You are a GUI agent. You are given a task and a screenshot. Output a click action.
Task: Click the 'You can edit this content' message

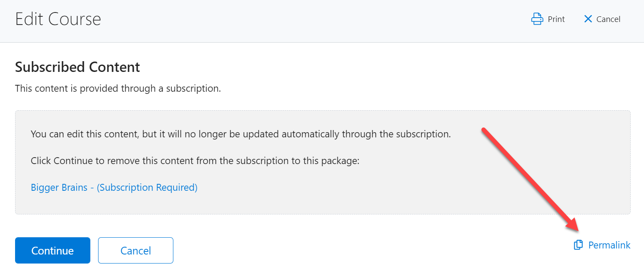click(x=241, y=134)
